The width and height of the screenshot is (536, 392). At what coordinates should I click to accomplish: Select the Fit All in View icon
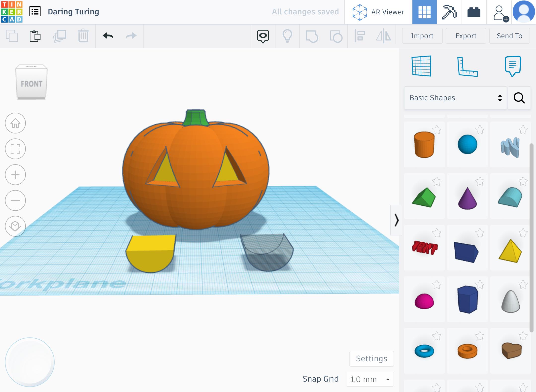[x=15, y=149]
